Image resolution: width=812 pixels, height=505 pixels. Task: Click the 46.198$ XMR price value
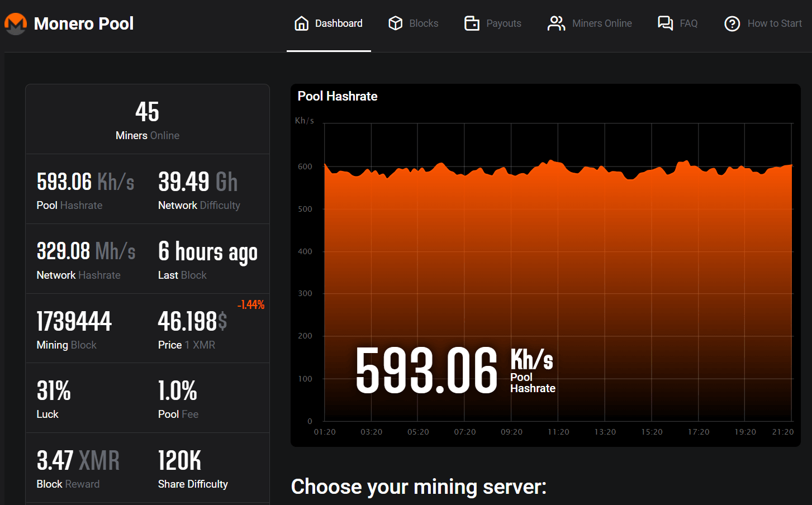[192, 321]
